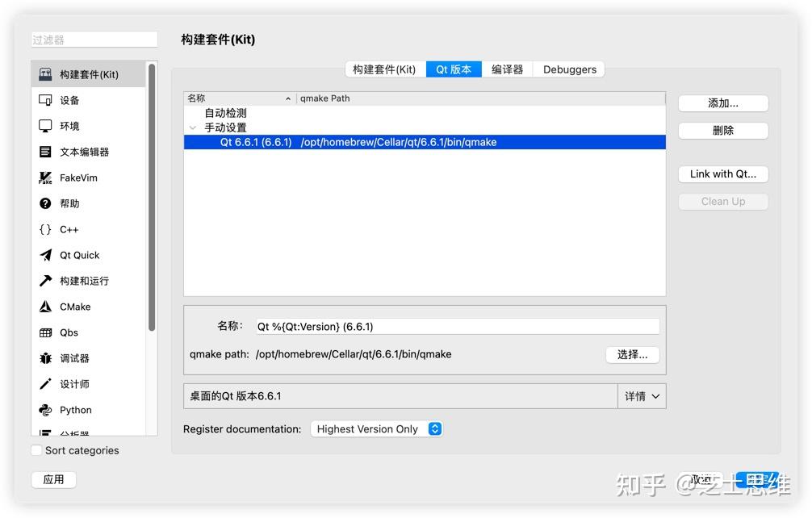Switch to the 构建套件(Kit) tab
The image size is (812, 518).
385,69
